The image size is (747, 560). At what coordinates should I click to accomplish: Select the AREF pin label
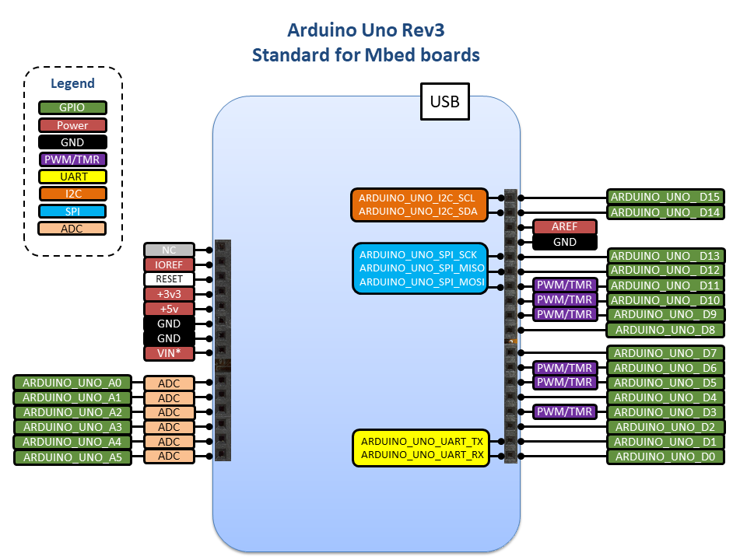pyautogui.click(x=565, y=226)
